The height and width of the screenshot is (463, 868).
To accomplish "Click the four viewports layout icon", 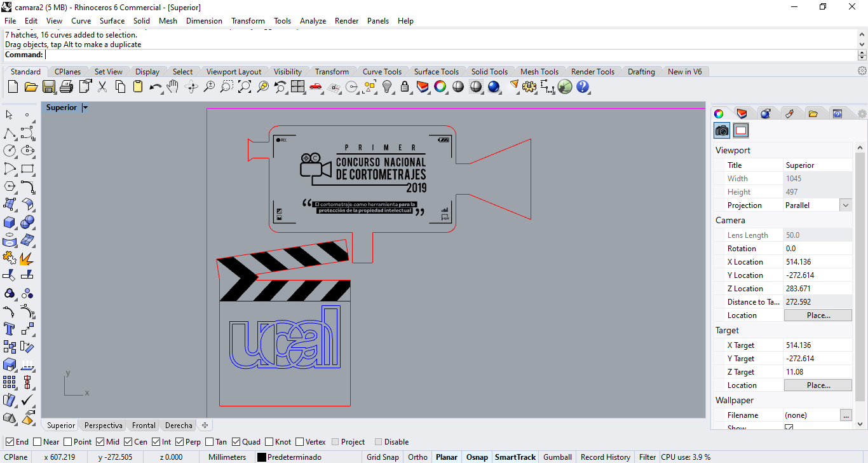I will tap(297, 86).
